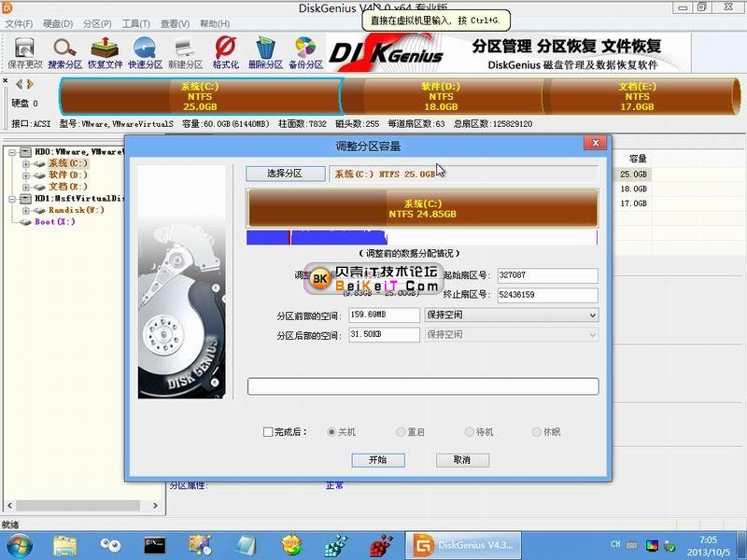Image resolution: width=747 pixels, height=560 pixels.
Task: Click the teal cubes taskbar icon
Action: (336, 546)
